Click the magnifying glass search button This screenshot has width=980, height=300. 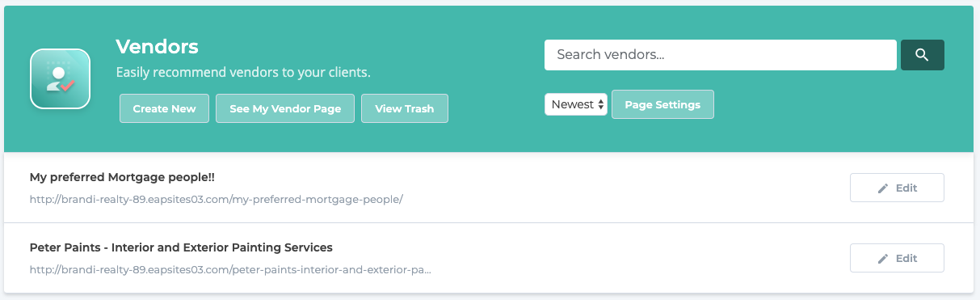(x=922, y=55)
